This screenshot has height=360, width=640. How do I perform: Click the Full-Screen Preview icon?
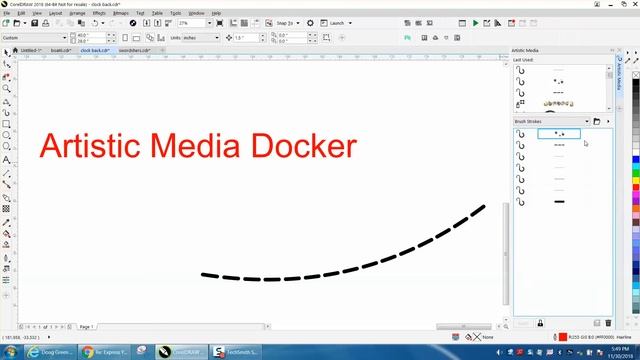(220, 23)
